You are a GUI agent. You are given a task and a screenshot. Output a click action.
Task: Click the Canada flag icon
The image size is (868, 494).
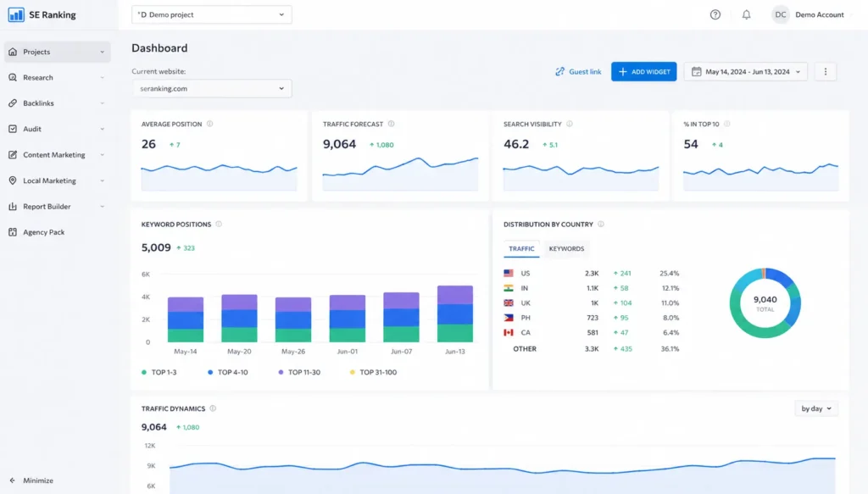tap(509, 332)
